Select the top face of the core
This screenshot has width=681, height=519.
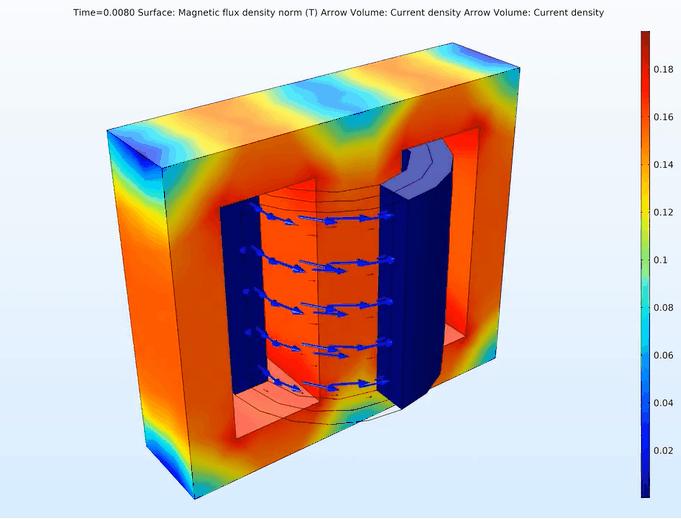310,95
